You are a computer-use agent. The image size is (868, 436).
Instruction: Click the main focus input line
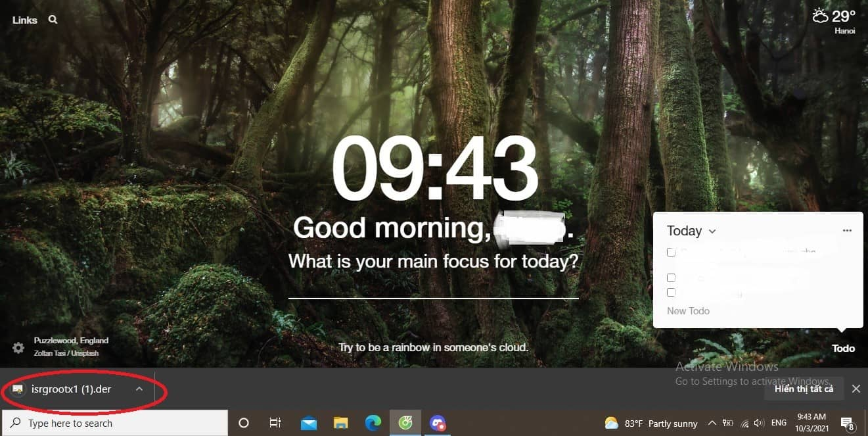tap(433, 288)
